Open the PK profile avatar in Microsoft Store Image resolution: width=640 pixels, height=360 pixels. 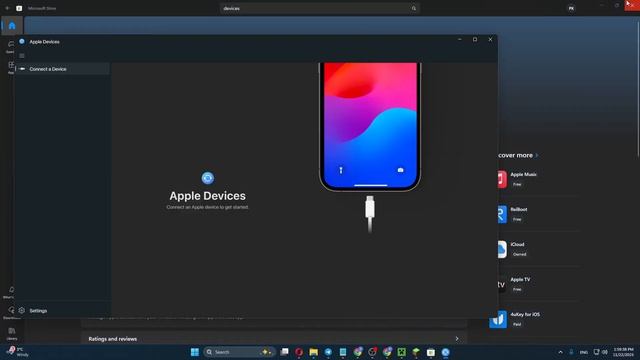[571, 8]
